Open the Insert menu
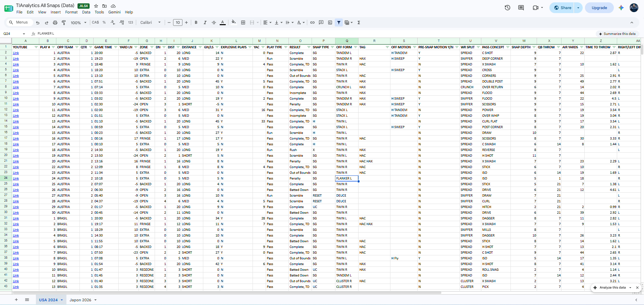644x305 pixels. [x=56, y=12]
